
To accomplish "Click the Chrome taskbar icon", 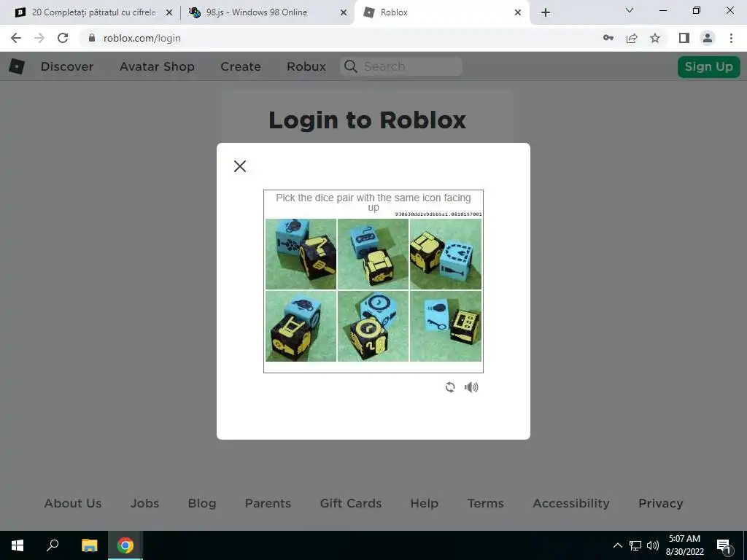I will (125, 545).
